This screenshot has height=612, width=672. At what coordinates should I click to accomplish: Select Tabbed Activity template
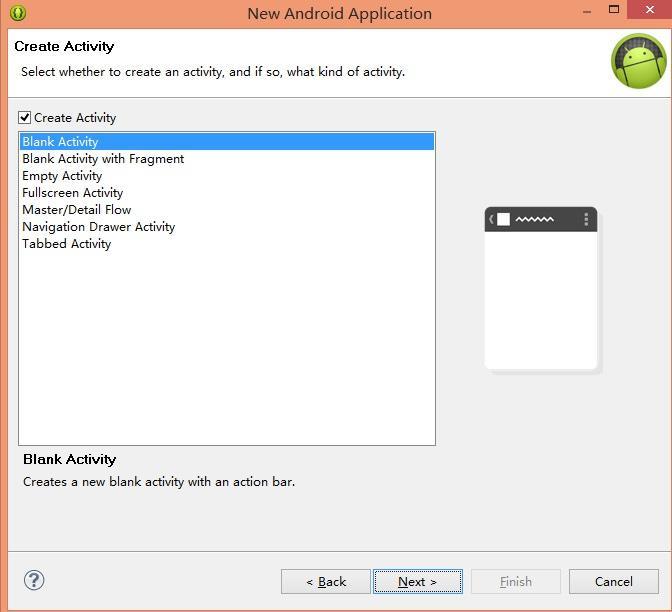[x=66, y=244]
